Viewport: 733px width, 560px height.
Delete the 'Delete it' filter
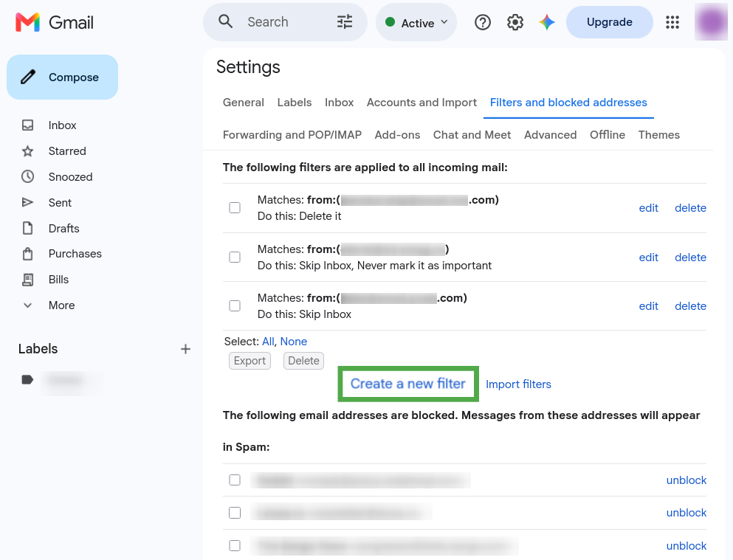[x=690, y=208]
